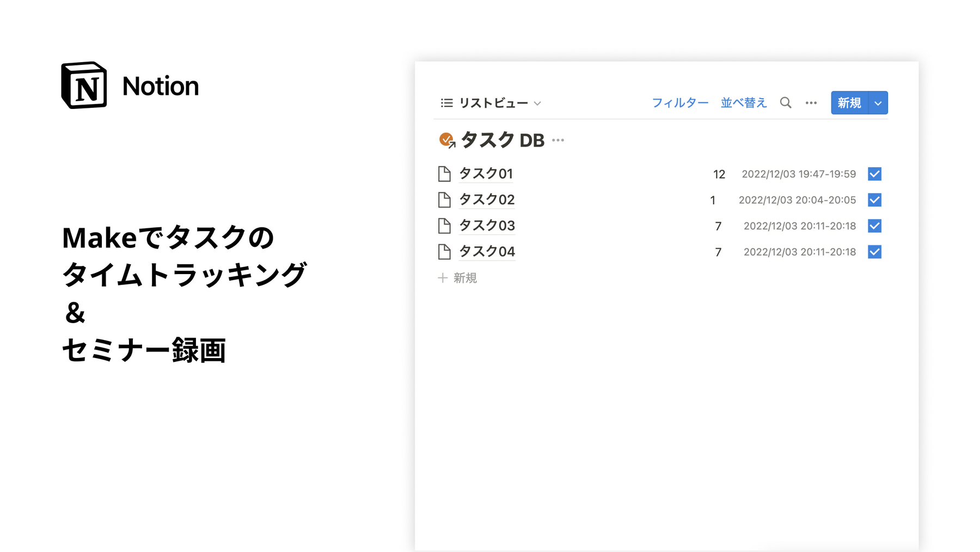980x552 pixels.
Task: Click the Notion logo icon
Action: [x=84, y=86]
